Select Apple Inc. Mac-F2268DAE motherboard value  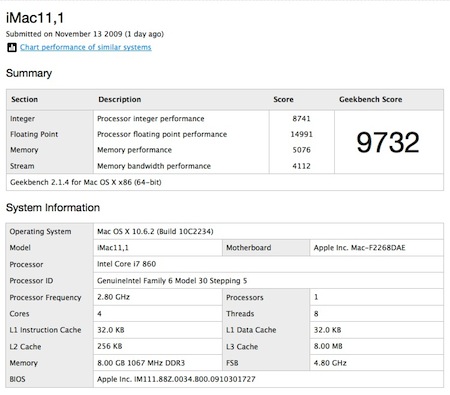click(x=359, y=248)
